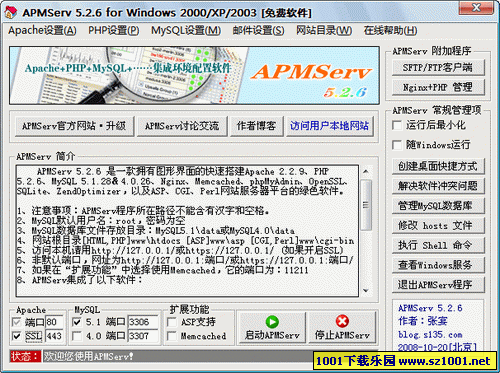Image resolution: width=500 pixels, height=373 pixels.
Task: Click the APMServ 5.2.6 banner image
Action: pos(194,75)
